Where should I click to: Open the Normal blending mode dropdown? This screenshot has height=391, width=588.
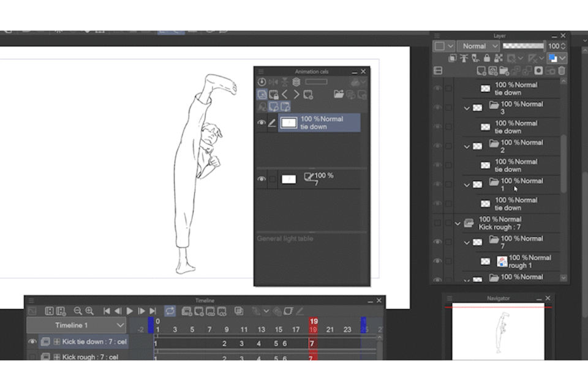(x=478, y=46)
